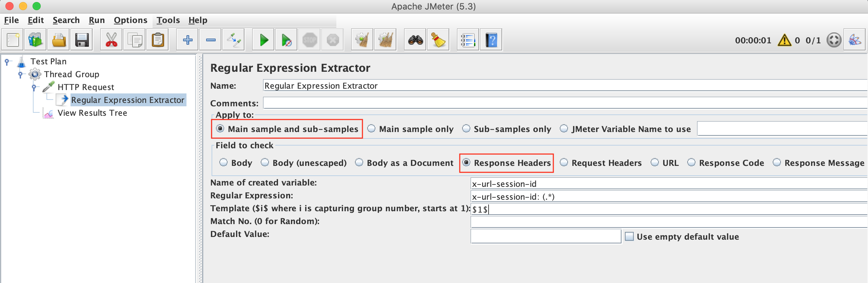Collapse the HTTP Request tree node
This screenshot has width=868, height=283.
pyautogui.click(x=34, y=87)
